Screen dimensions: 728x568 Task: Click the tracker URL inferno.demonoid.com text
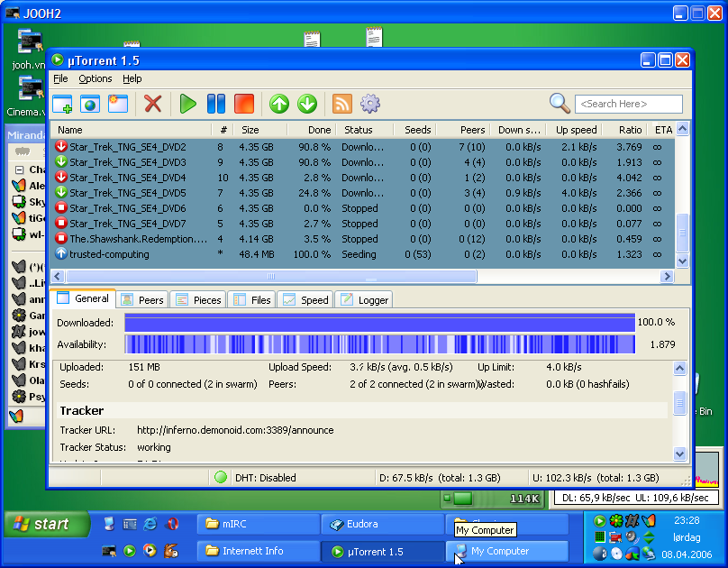(x=235, y=430)
